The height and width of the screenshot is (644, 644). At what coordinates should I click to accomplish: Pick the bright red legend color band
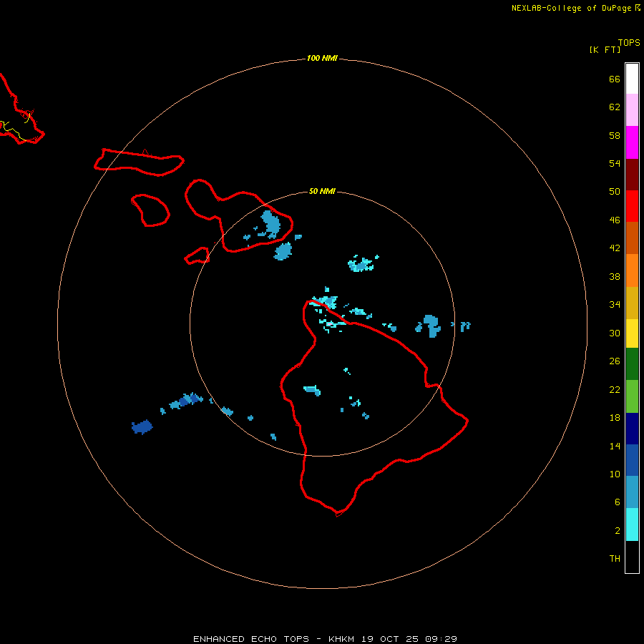coord(632,206)
